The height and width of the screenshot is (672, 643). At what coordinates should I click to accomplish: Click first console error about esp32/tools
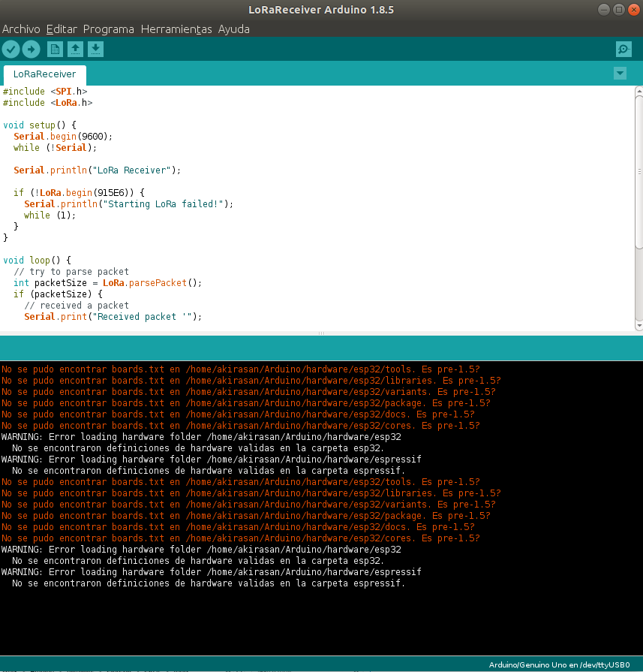coord(240,369)
